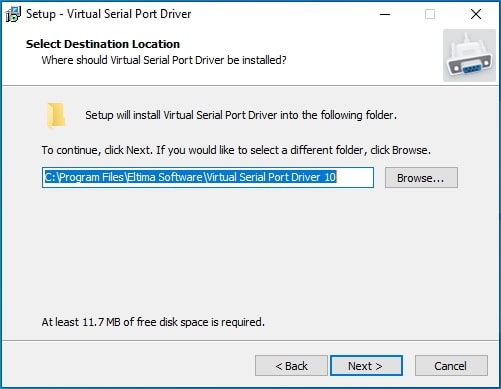
Task: Click the disabled maximize button
Action: (430, 14)
